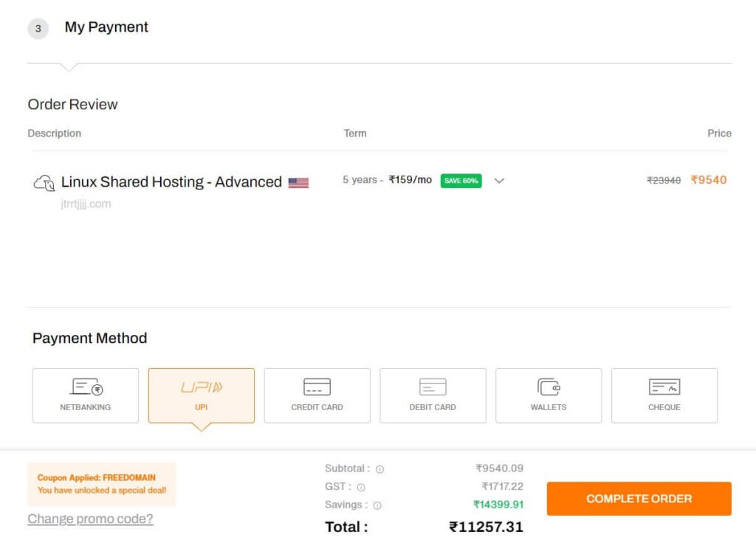756x540 pixels.
Task: Select the Netbanking payment method
Action: [x=86, y=395]
